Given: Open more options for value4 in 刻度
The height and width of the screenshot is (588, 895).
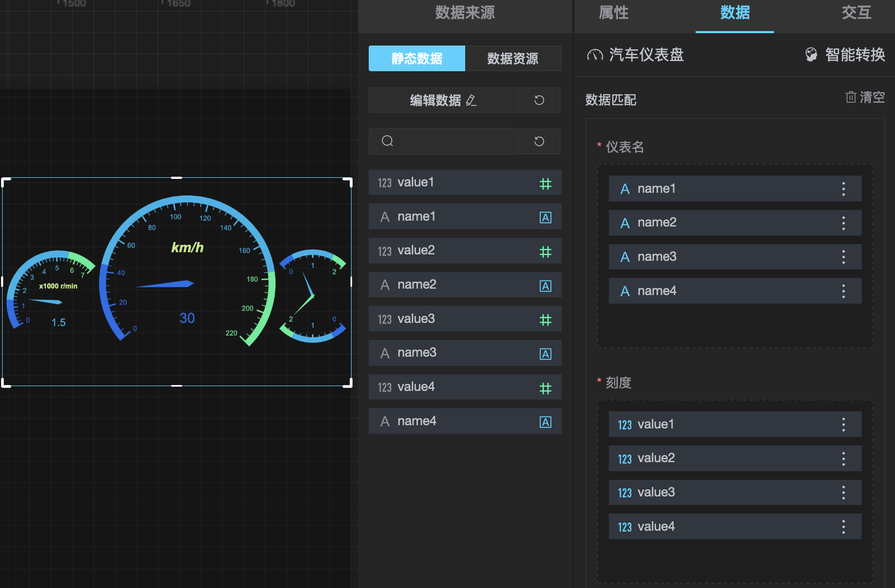Looking at the screenshot, I should (844, 526).
